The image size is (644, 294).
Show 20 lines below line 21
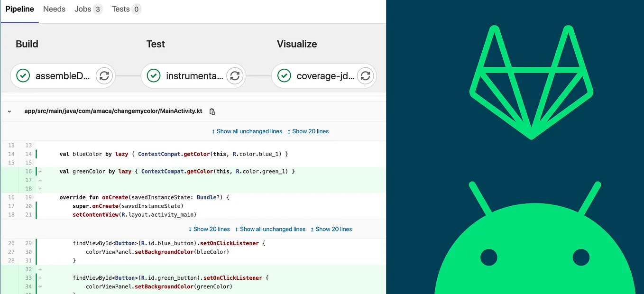tap(209, 229)
